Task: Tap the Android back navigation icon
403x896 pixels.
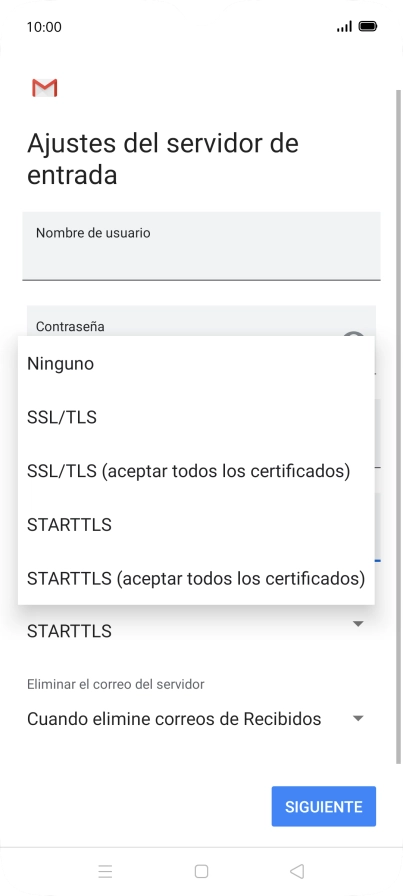Action: tap(297, 871)
